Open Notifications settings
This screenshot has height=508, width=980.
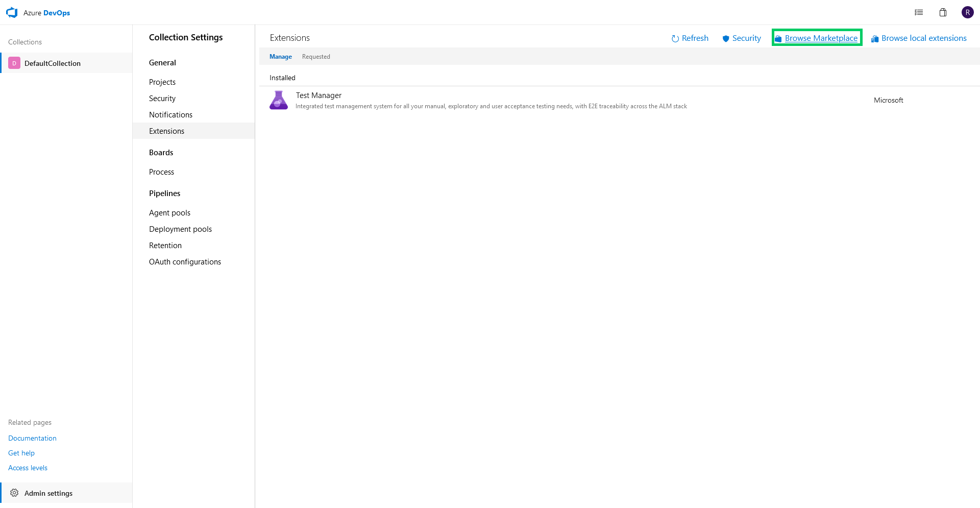[x=170, y=115]
